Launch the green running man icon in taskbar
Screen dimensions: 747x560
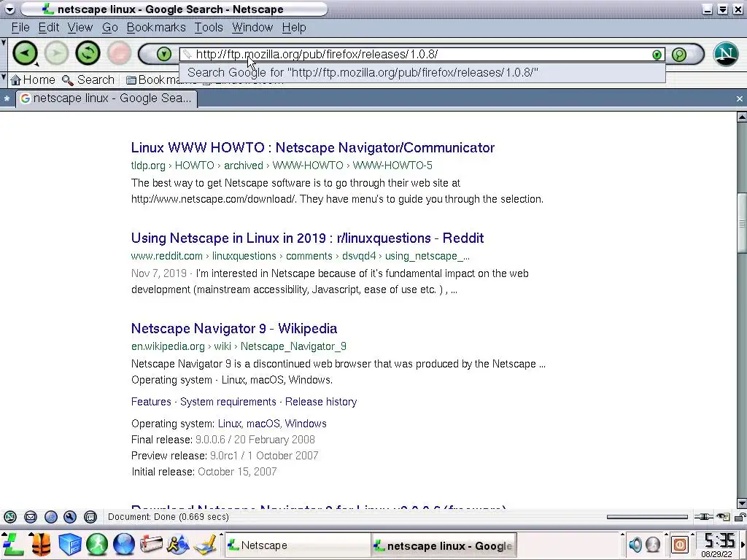coord(97,544)
